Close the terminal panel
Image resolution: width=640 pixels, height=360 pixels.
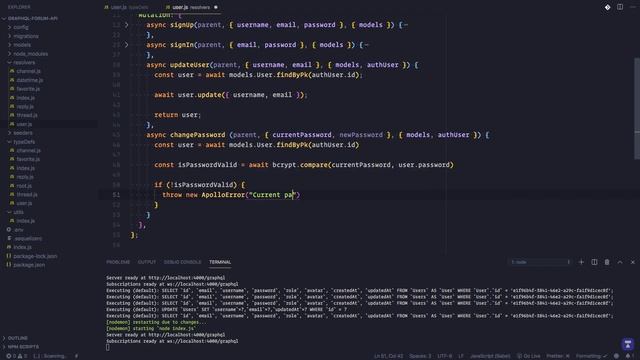[633, 262]
